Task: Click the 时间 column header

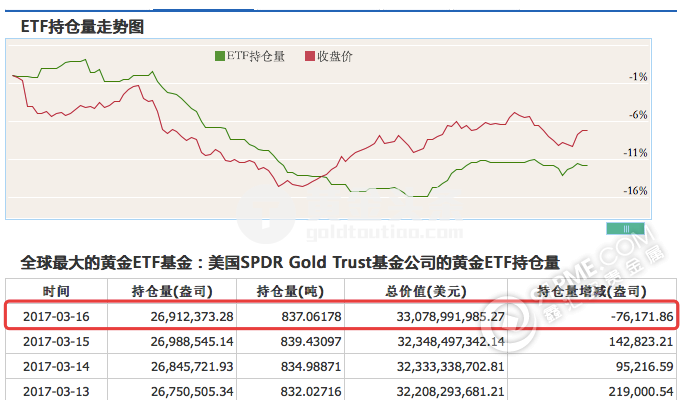Action: point(56,291)
